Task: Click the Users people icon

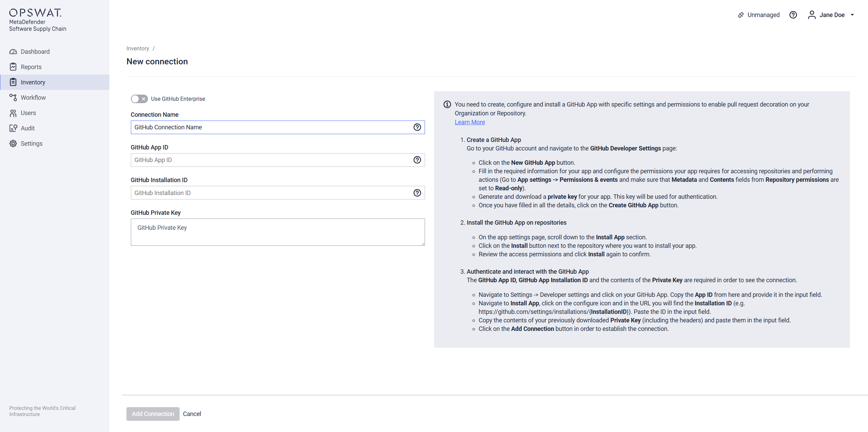Action: tap(13, 113)
